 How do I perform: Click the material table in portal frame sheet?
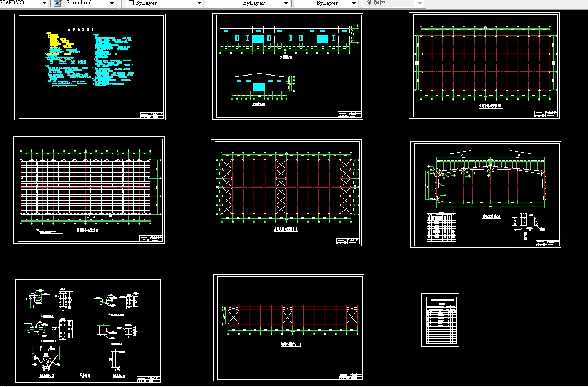pos(442,226)
